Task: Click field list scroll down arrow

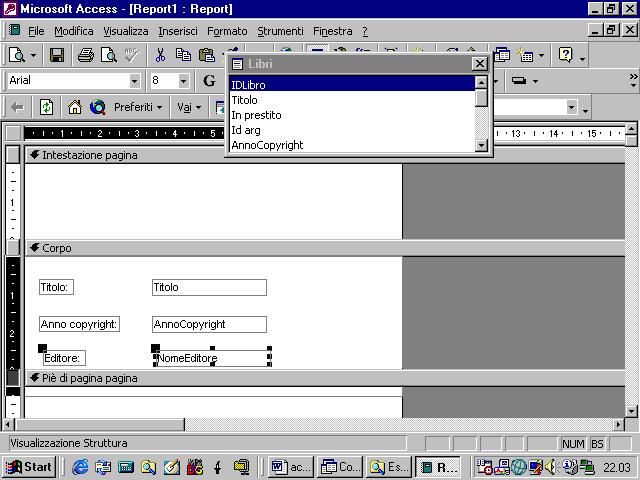Action: point(482,145)
